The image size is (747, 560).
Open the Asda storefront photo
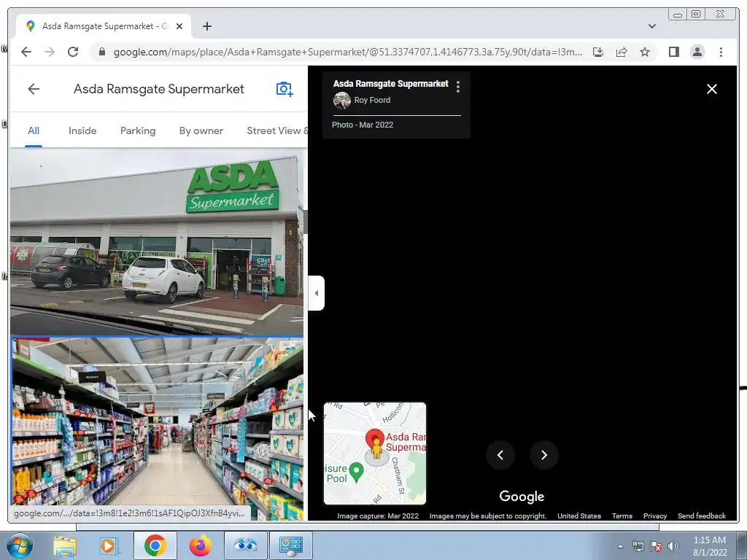[157, 242]
